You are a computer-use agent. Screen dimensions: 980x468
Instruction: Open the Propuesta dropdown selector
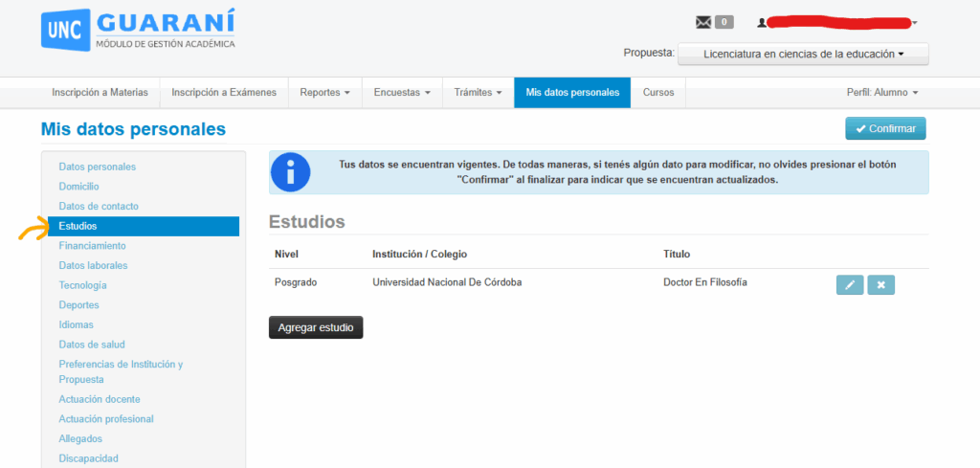tap(803, 55)
